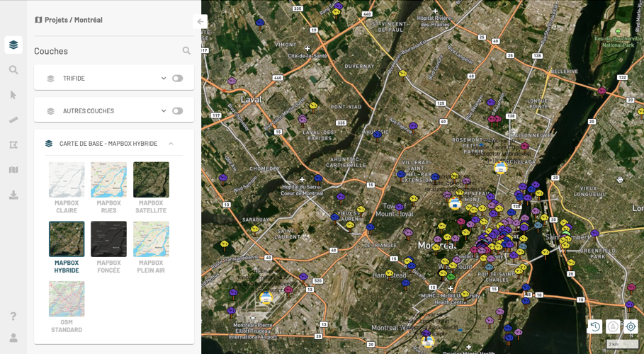The width and height of the screenshot is (644, 354).
Task: Collapse side panel with the arrow button
Action: [x=200, y=22]
